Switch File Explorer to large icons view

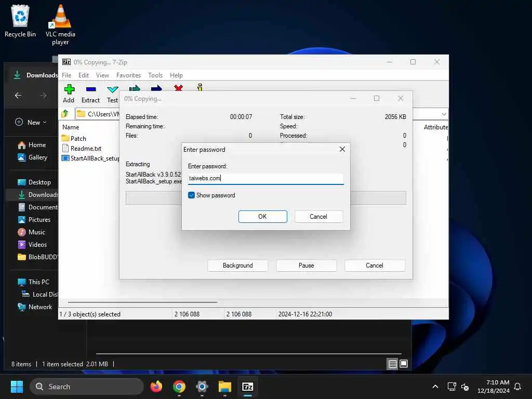404,364
